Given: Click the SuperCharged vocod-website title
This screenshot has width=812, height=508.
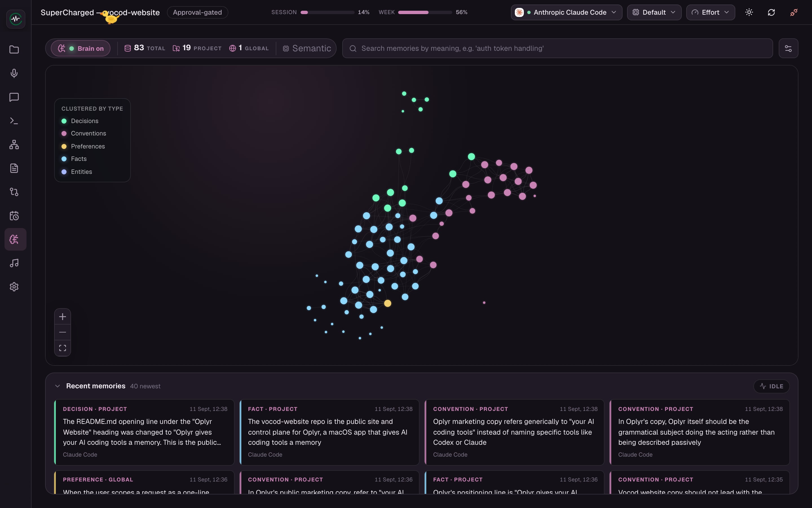Looking at the screenshot, I should coord(100,12).
